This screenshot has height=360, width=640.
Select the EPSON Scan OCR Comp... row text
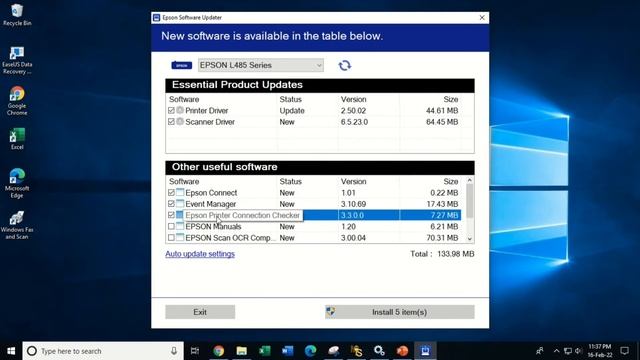pos(231,238)
